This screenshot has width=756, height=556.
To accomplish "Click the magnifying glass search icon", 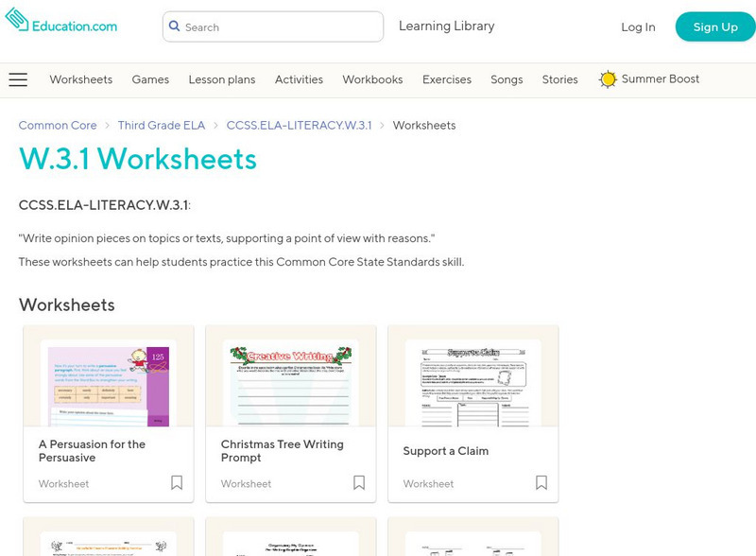I will (x=175, y=26).
